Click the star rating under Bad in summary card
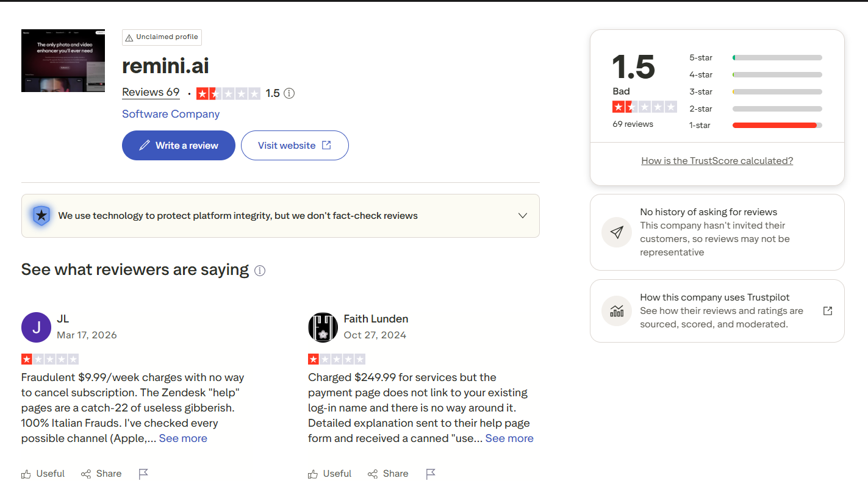The width and height of the screenshot is (868, 481). point(645,107)
